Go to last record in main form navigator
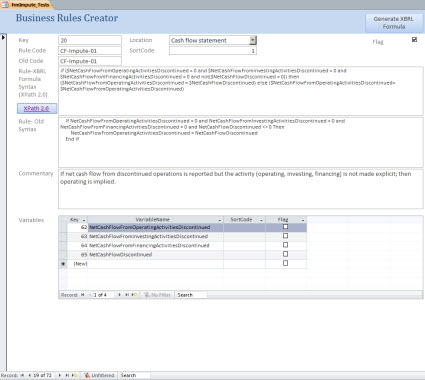425x380 pixels. tap(67, 375)
